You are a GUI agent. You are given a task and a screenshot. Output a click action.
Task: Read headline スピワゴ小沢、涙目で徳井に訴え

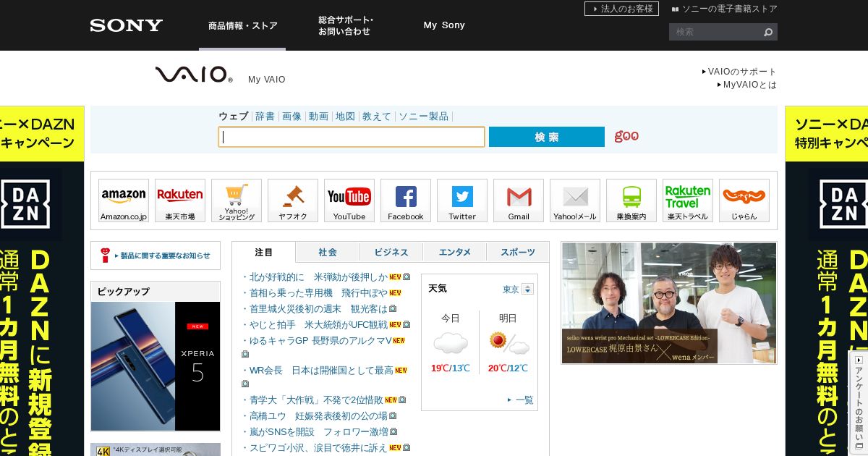point(318,447)
